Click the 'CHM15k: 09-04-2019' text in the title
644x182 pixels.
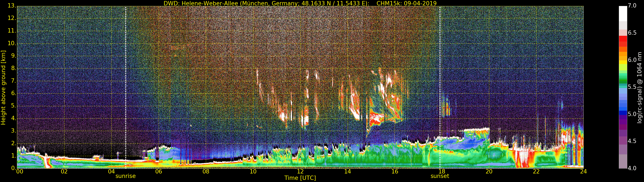[407, 3]
